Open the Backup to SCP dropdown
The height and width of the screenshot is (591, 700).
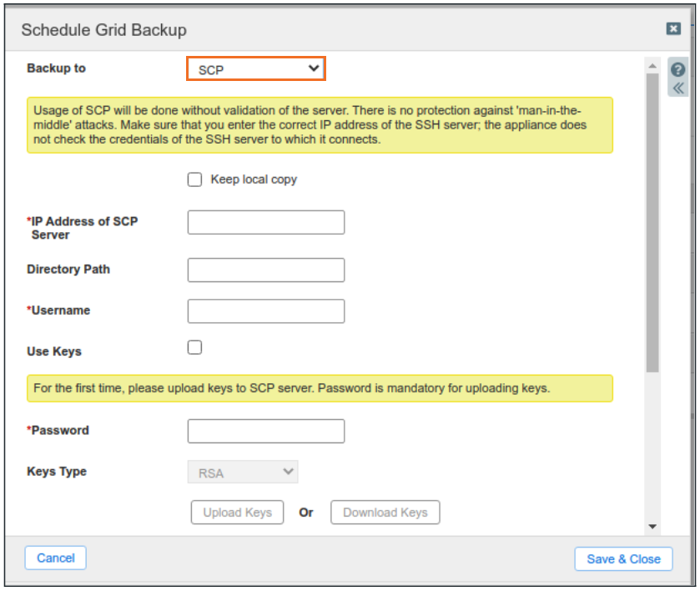pos(255,69)
